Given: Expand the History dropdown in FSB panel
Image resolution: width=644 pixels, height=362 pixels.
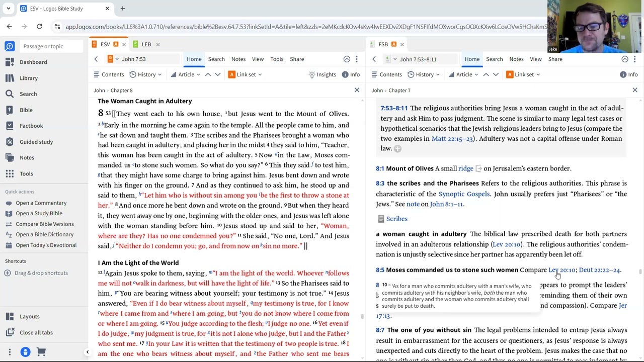Looking at the screenshot, I should tap(424, 74).
